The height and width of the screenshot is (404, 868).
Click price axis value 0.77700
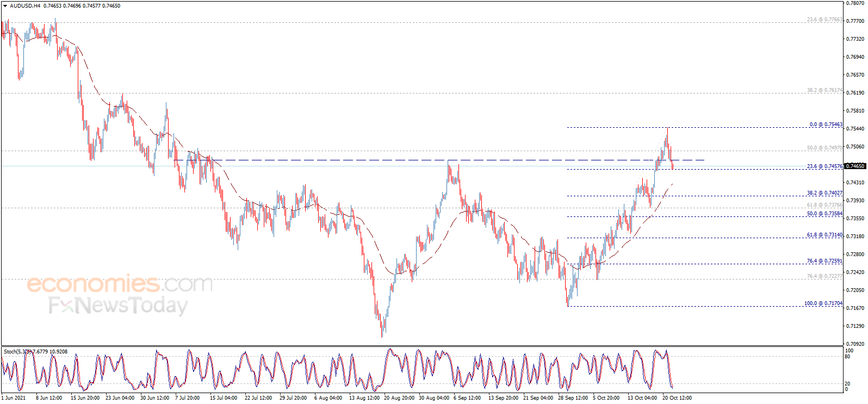click(x=856, y=21)
